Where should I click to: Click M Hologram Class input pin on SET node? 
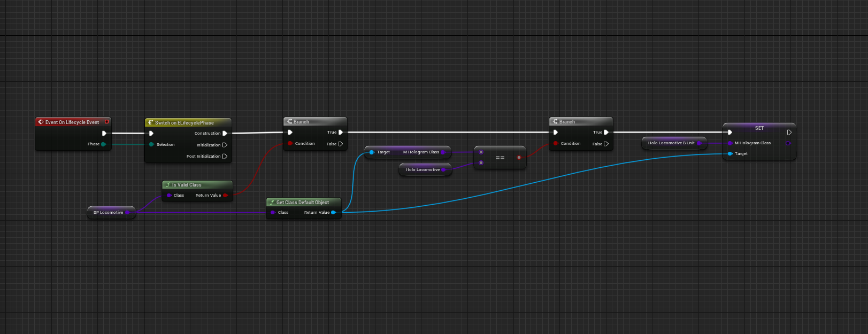(730, 143)
